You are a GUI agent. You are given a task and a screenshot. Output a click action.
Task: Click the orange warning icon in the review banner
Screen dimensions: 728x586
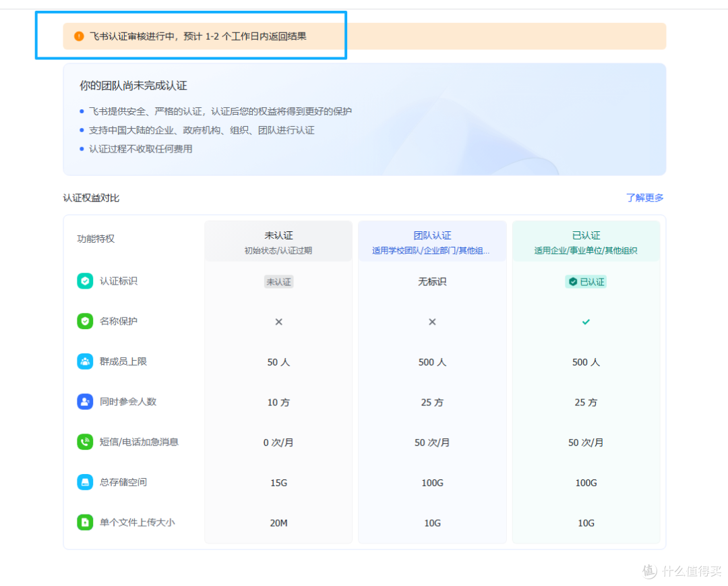tap(79, 36)
